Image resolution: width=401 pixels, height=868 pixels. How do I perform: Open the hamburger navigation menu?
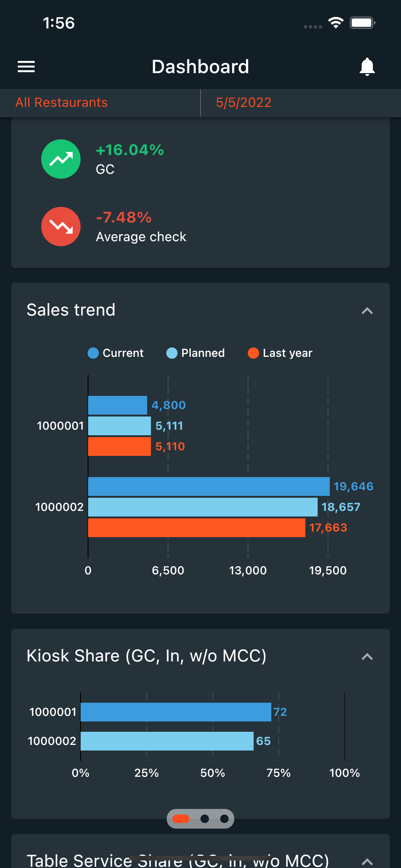(x=26, y=66)
